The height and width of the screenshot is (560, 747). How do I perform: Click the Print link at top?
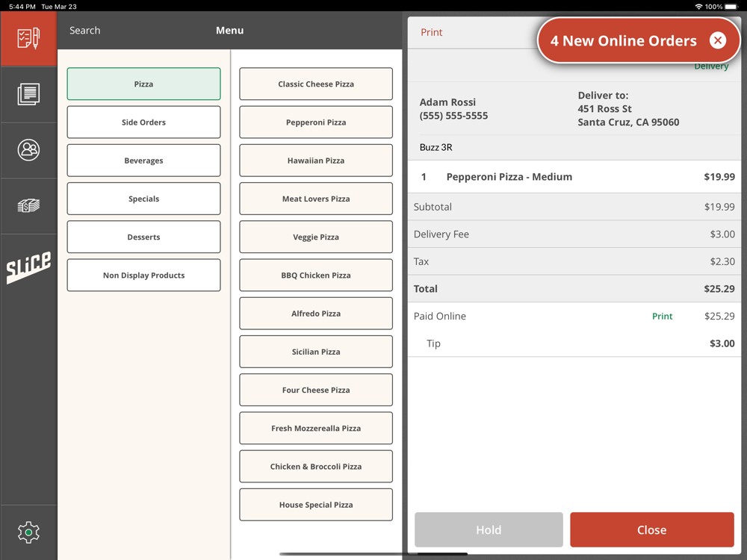(x=431, y=32)
